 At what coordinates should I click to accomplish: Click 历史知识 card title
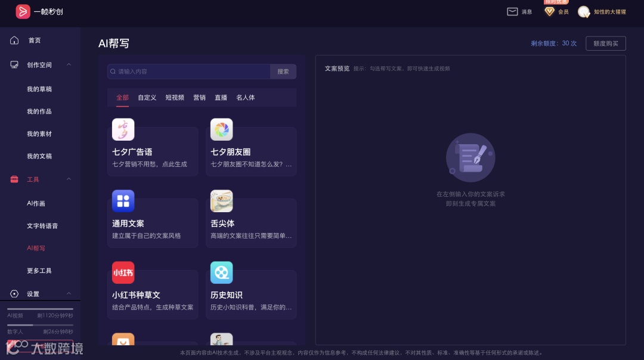(227, 295)
